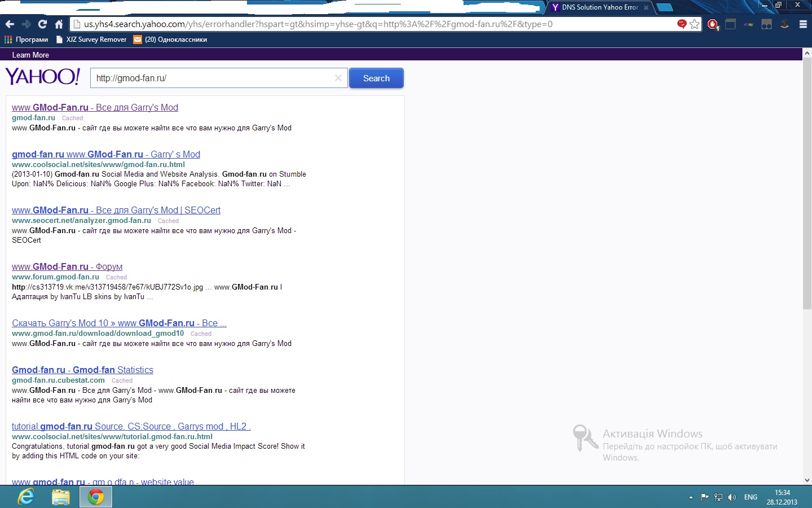Screen dimensions: 812x508
Task: Show hidden system tray icons
Action: [x=691, y=497]
